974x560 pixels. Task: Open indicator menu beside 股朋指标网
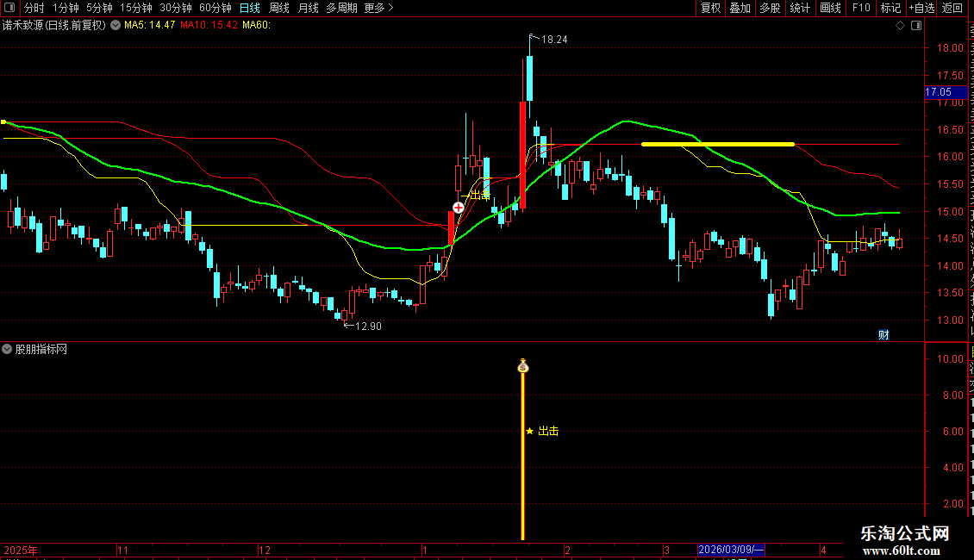pos(7,349)
